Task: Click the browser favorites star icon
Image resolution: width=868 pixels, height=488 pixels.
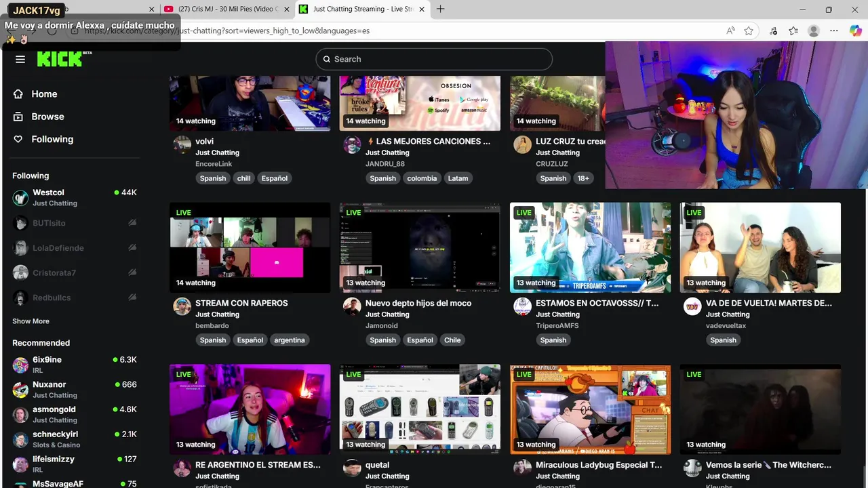Action: click(x=749, y=30)
